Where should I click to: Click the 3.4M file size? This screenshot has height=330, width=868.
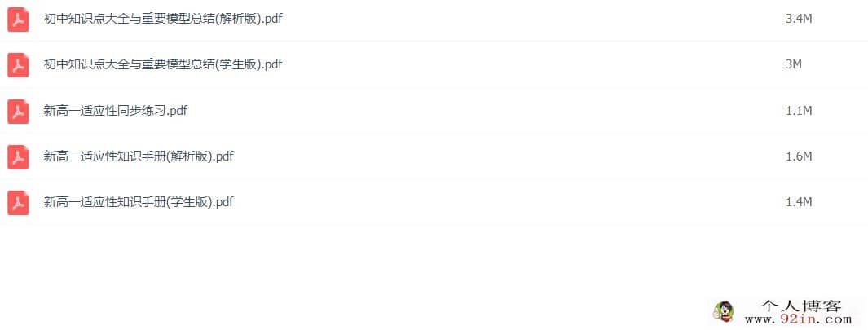(x=799, y=19)
